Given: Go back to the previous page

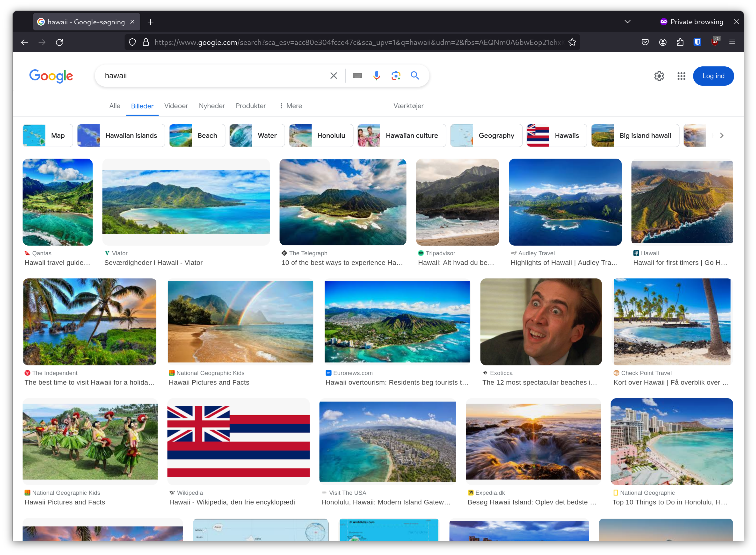Looking at the screenshot, I should 25,42.
